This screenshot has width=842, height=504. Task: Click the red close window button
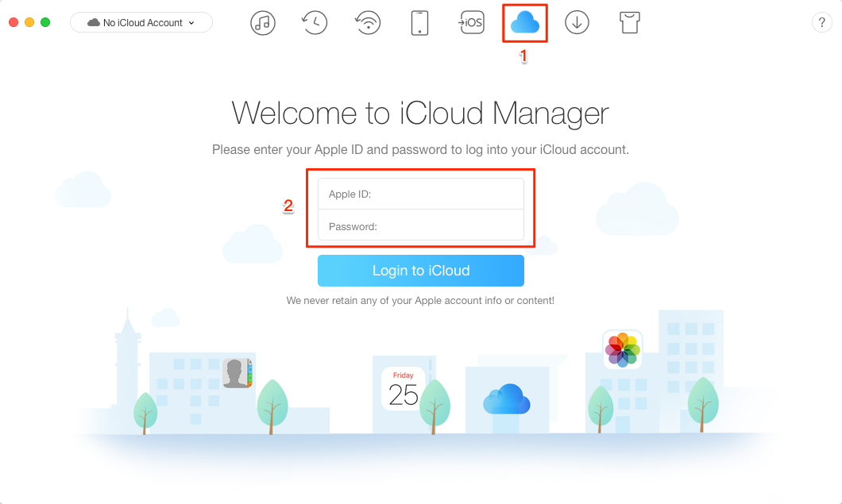[14, 22]
